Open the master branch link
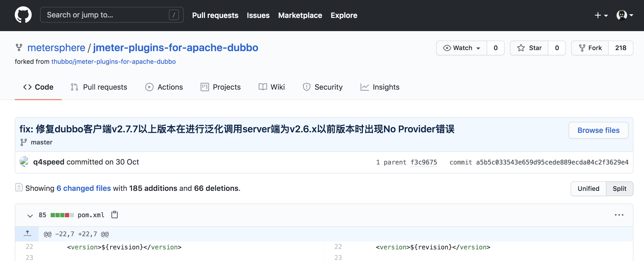644x261 pixels. click(x=41, y=142)
